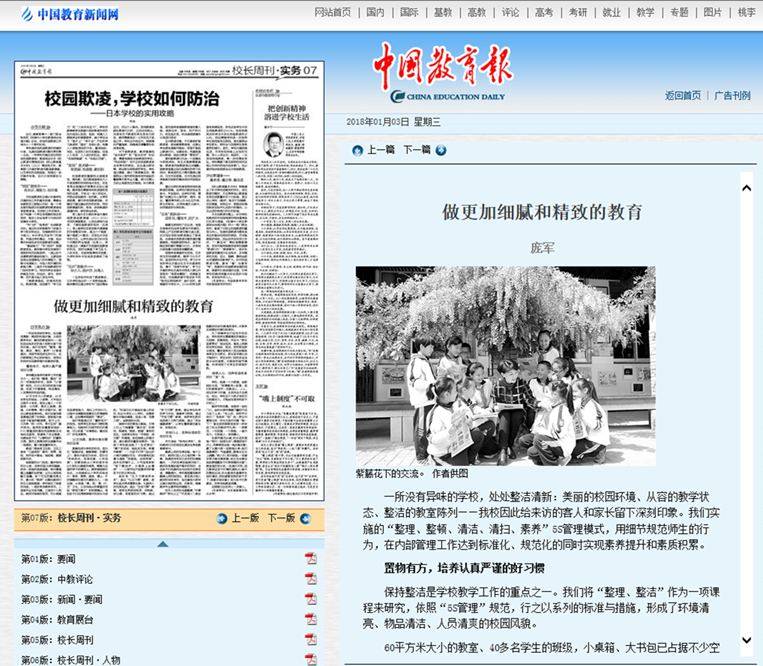Download the PDF for 第02版 中教评论

point(311,578)
